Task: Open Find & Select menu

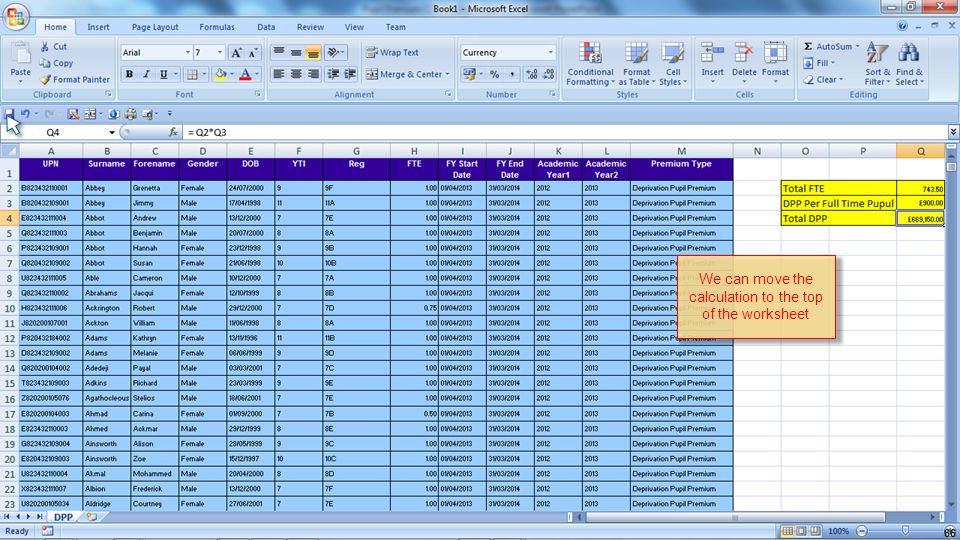Action: [909, 64]
